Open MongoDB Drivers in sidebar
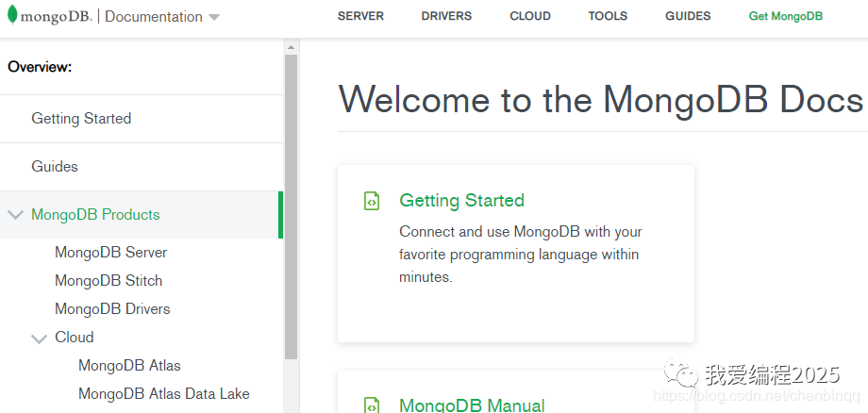The image size is (868, 413). (x=112, y=309)
